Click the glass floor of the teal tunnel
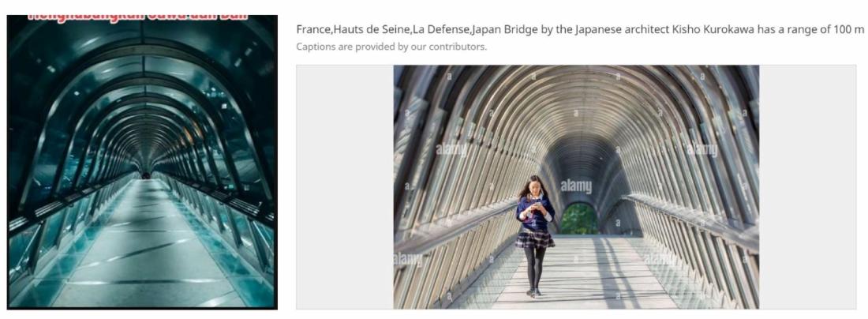Viewport: 868px width, 319px height. coord(141,255)
